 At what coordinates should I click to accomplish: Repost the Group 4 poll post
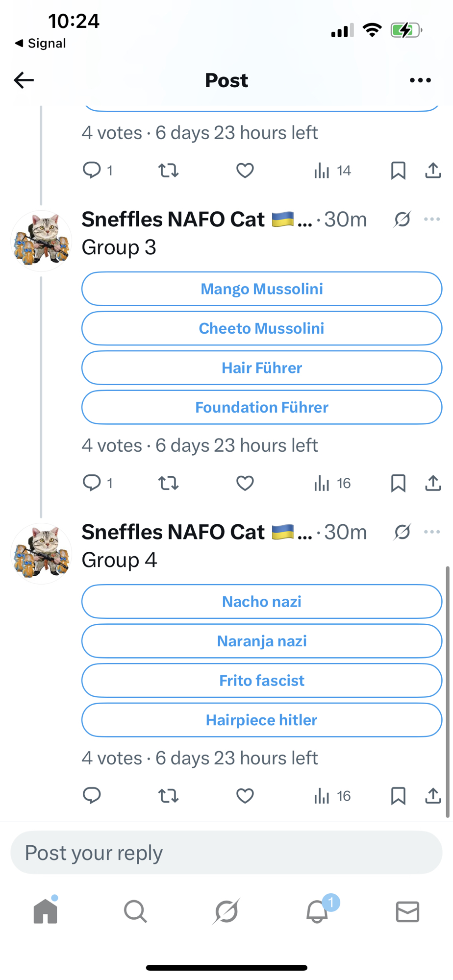[168, 796]
